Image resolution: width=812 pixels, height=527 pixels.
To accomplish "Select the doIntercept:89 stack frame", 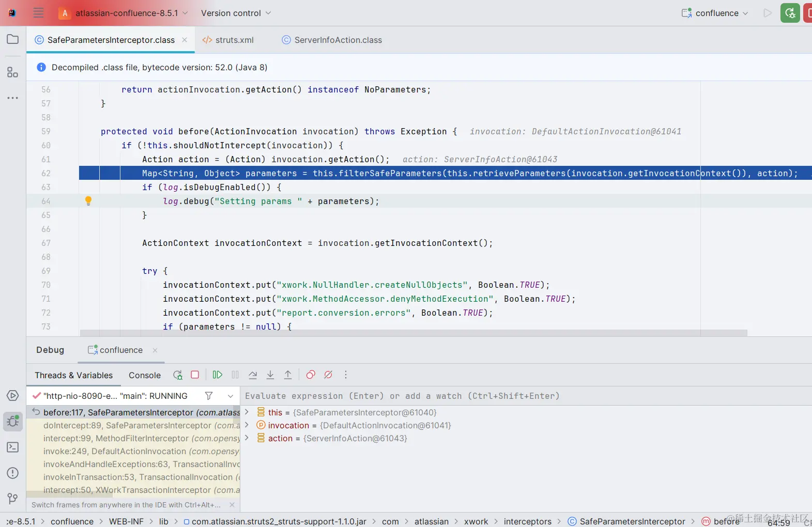I will [133, 425].
